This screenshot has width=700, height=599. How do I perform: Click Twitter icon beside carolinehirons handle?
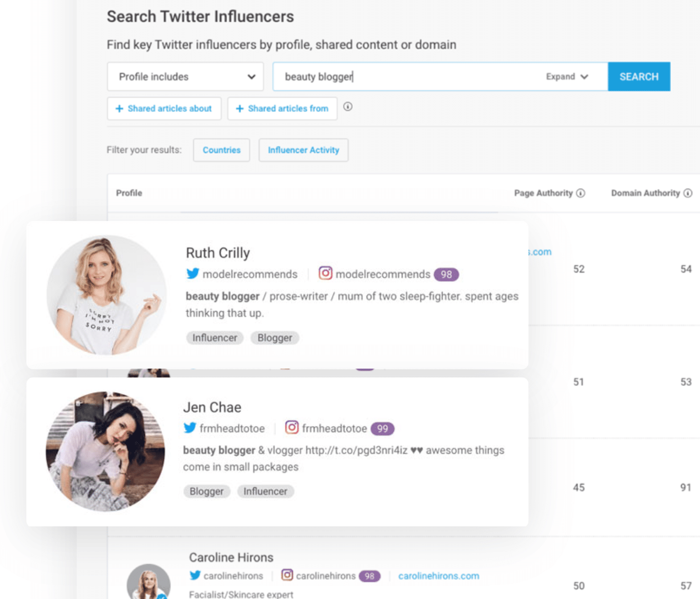(x=195, y=575)
